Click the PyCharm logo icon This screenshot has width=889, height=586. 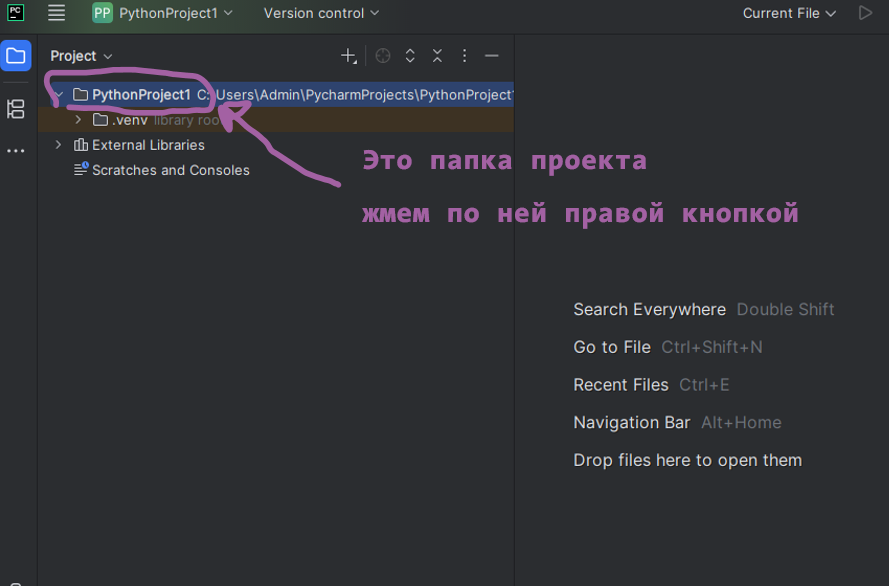click(x=15, y=12)
